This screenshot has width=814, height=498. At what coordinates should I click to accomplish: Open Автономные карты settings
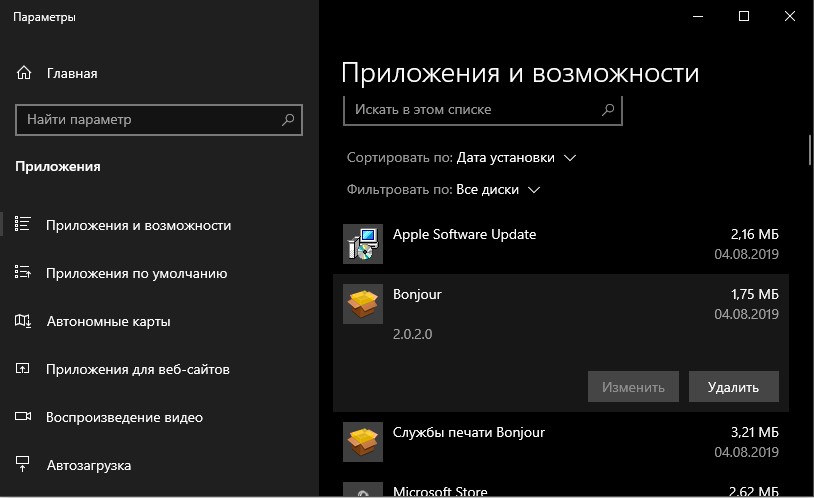[108, 321]
